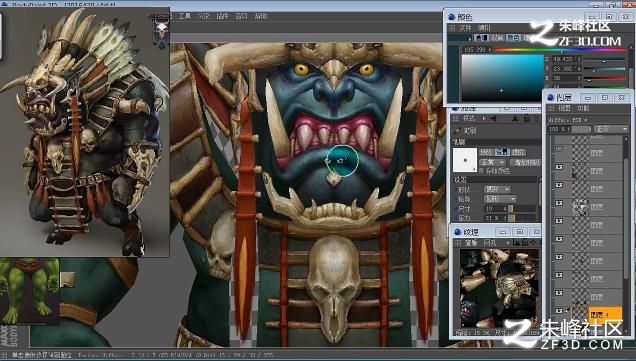This screenshot has width=636, height=361.
Task: Open the 正常 blend dropdown under the brush tabs
Action: 492,163
